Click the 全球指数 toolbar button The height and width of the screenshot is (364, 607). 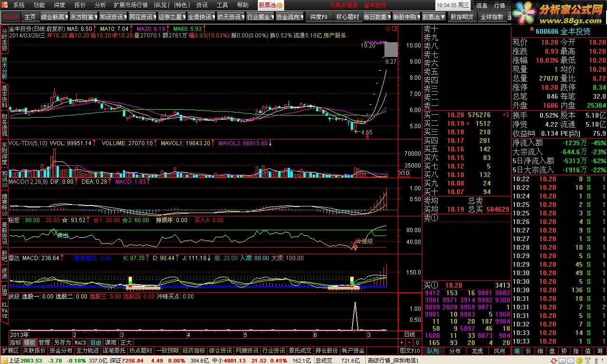492,17
